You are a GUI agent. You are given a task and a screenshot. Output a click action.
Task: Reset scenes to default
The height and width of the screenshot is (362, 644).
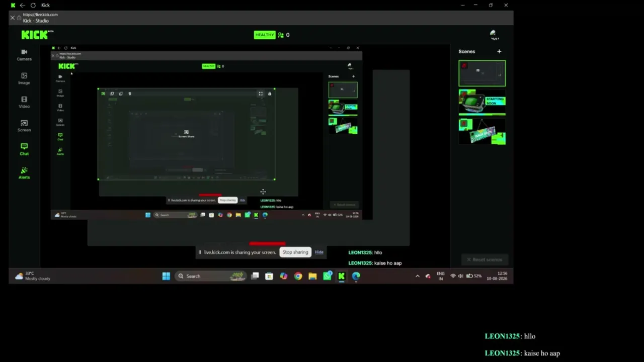[x=484, y=259]
